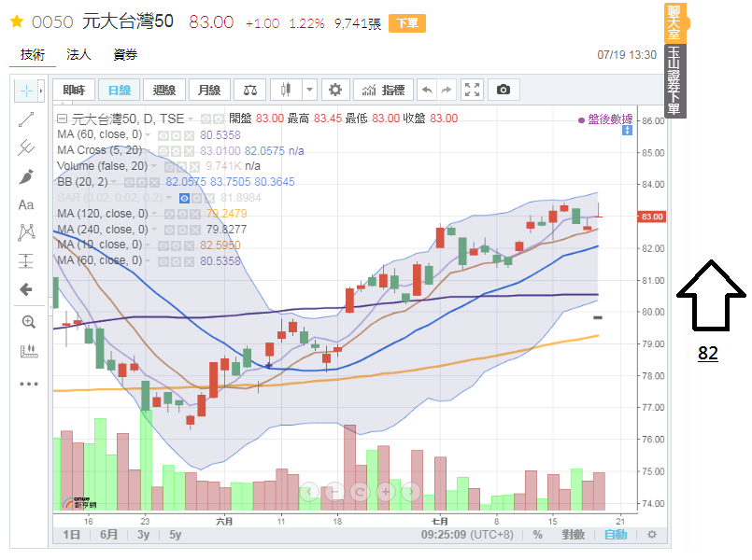The width and height of the screenshot is (752, 560).
Task: Collapse the legend using the minus box
Action: click(x=62, y=118)
